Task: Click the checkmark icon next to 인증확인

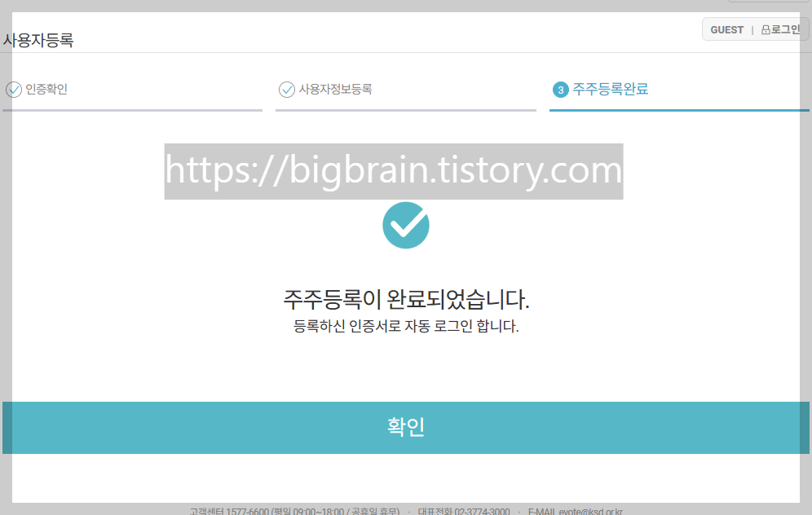Action: click(14, 90)
